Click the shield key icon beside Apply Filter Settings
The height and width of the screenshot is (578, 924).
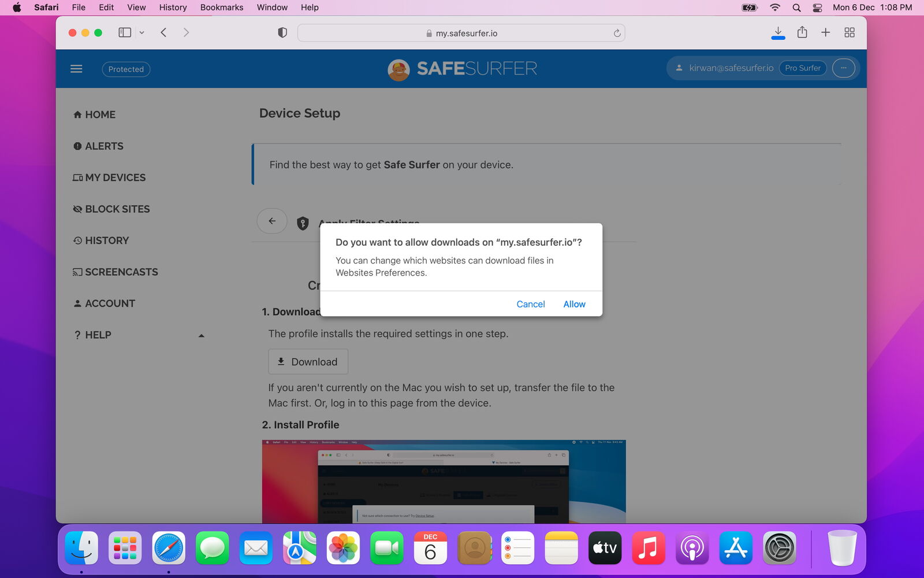point(303,223)
